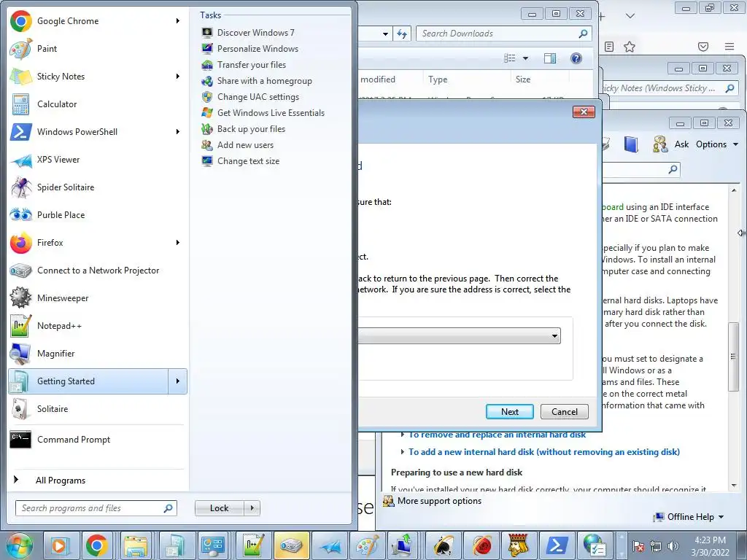Click the Next button in wizard

coord(510,411)
